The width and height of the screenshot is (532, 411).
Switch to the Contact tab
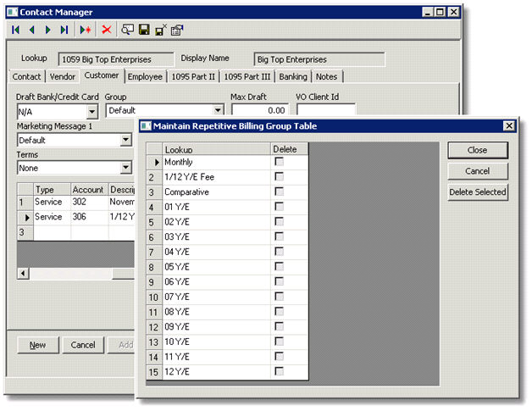coord(26,77)
